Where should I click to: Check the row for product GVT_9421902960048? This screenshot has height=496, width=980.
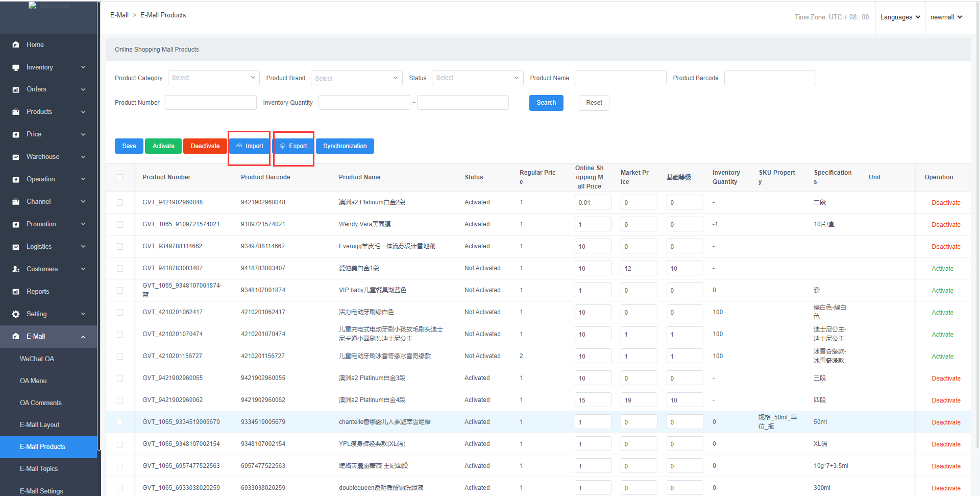coord(120,202)
